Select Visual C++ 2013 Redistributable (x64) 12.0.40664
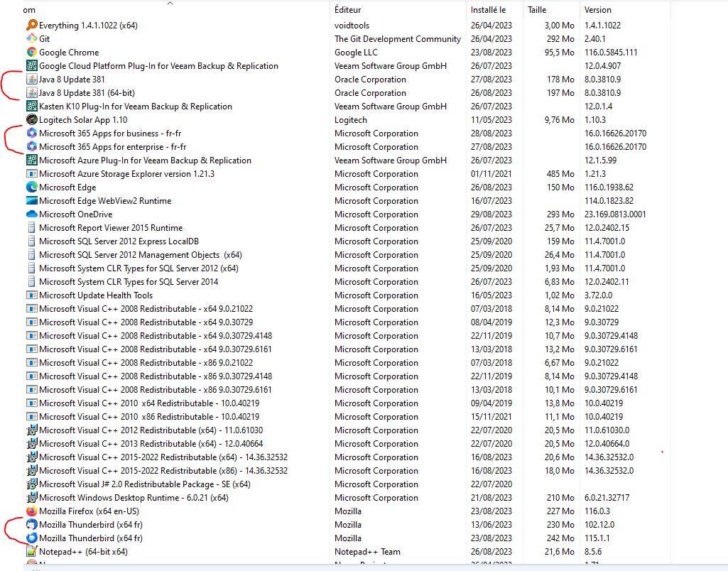Screen dimensions: 728x571 151,443
